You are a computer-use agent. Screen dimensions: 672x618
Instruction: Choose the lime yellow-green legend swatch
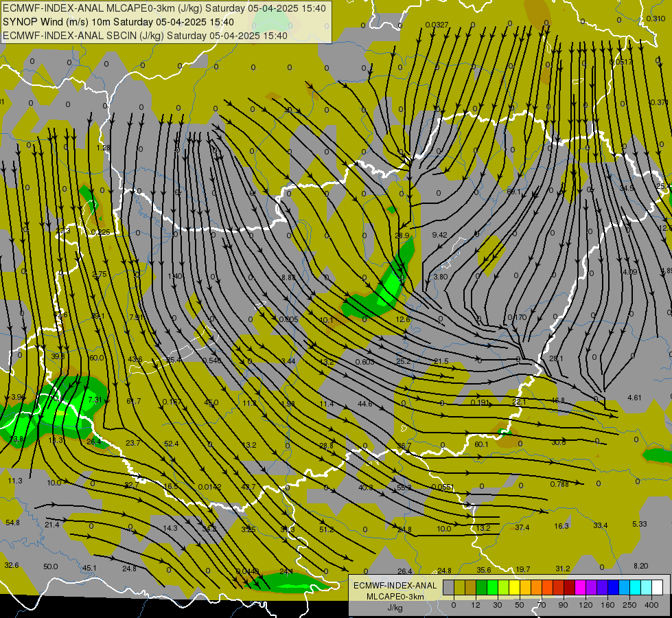point(504,588)
